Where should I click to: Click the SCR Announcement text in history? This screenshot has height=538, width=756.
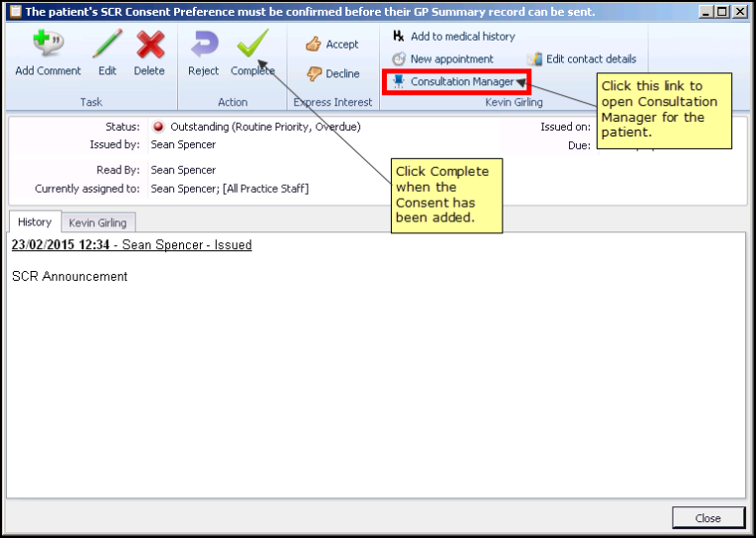pos(70,277)
